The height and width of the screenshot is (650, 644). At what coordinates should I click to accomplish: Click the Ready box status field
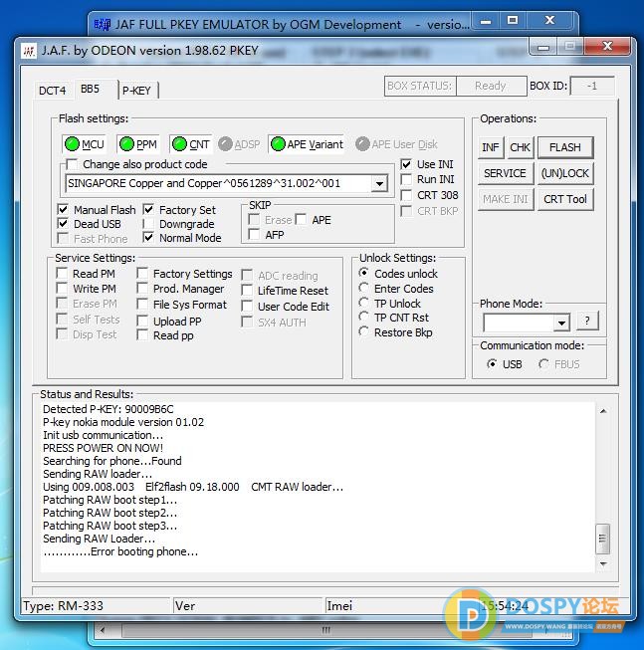[491, 86]
